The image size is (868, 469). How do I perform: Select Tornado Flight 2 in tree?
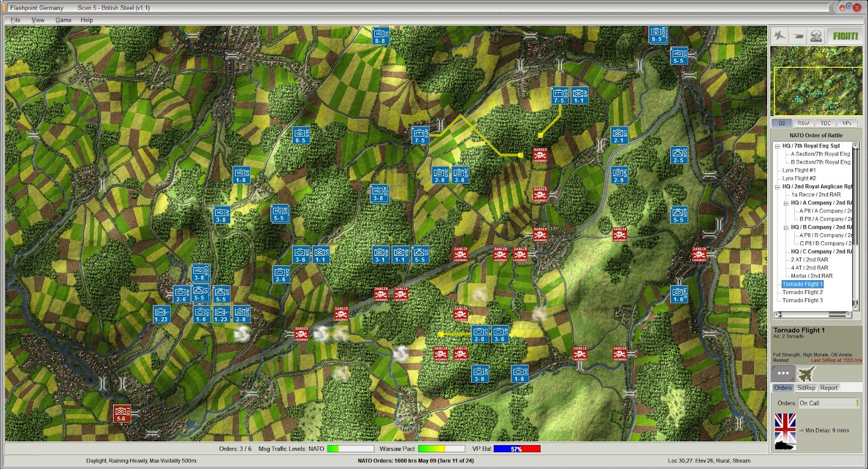[x=802, y=292]
